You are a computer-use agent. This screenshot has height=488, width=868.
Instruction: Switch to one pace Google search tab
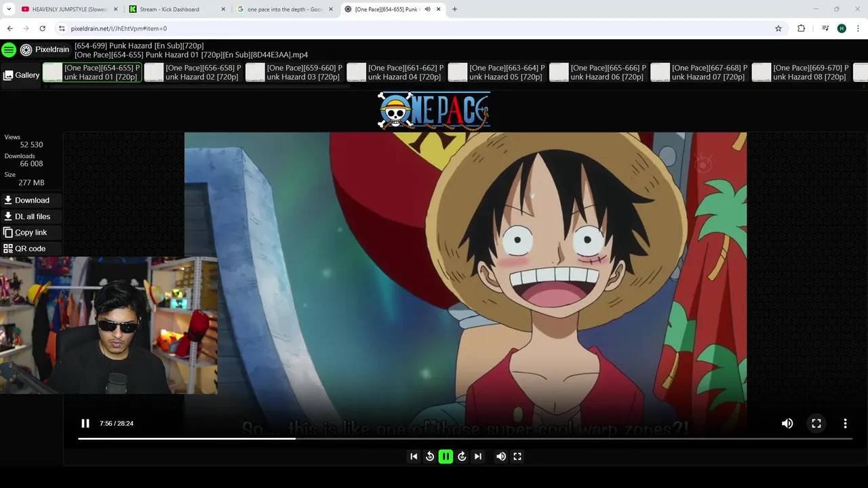pyautogui.click(x=285, y=9)
